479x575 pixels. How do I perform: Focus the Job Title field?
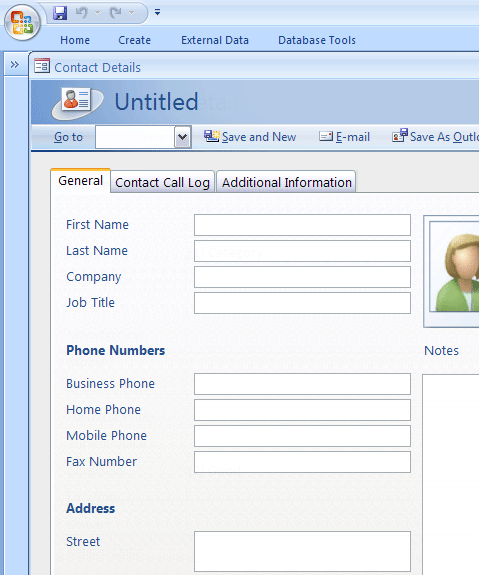pyautogui.click(x=302, y=303)
